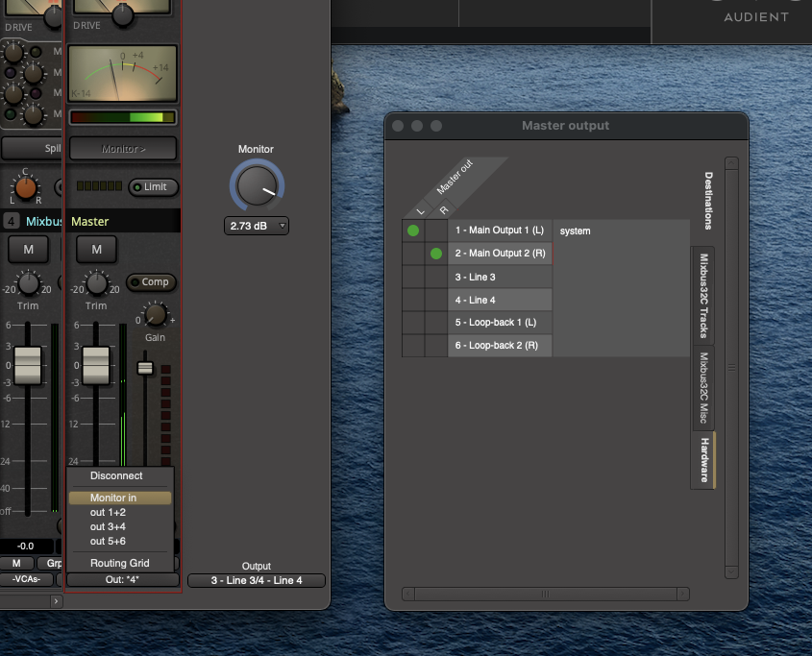Connect Master out L to 3 - Line 3
The height and width of the screenshot is (656, 812).
(413, 277)
